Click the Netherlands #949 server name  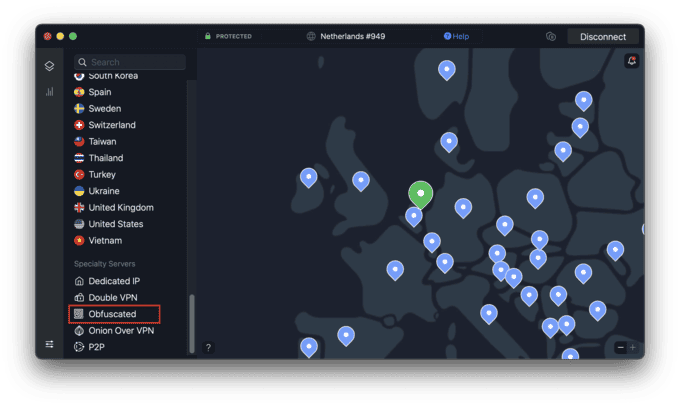(x=353, y=36)
